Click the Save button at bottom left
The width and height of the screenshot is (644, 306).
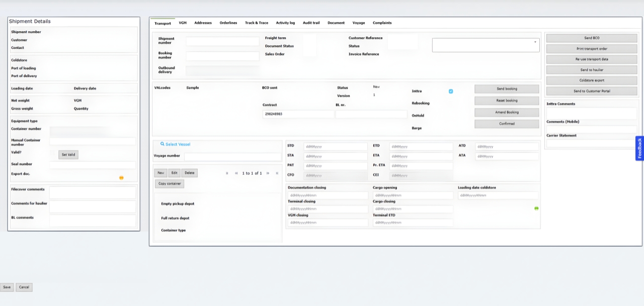point(6,287)
